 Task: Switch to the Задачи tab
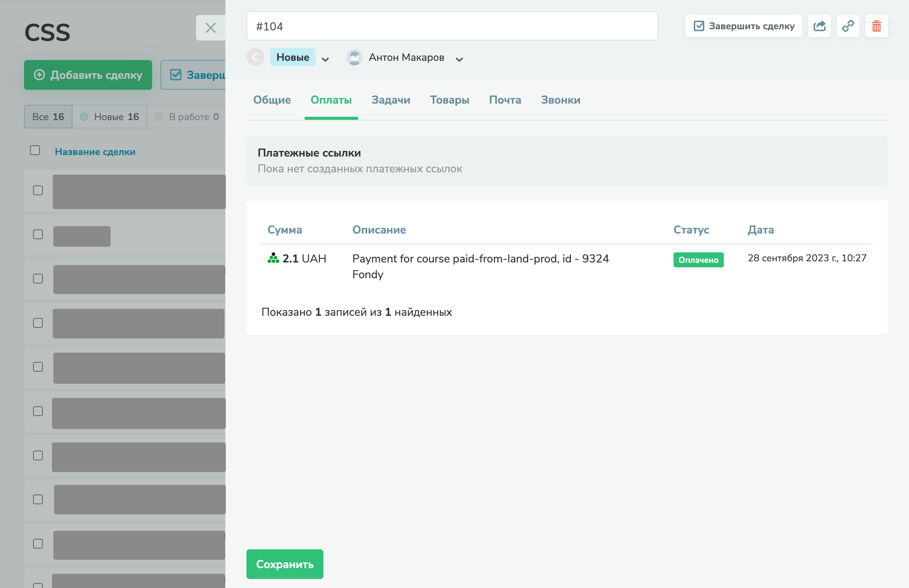390,100
